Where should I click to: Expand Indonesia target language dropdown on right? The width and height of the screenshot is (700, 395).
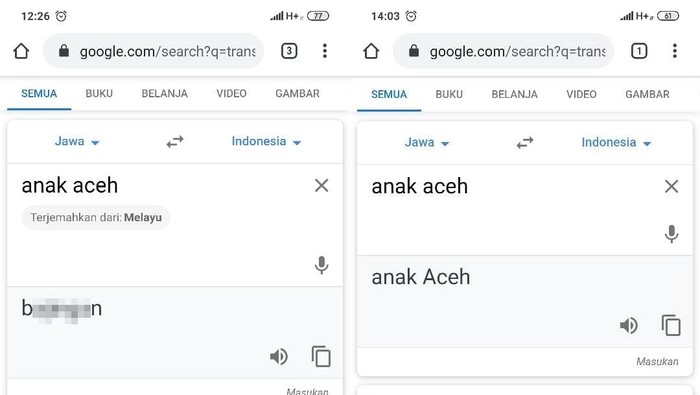(x=616, y=142)
